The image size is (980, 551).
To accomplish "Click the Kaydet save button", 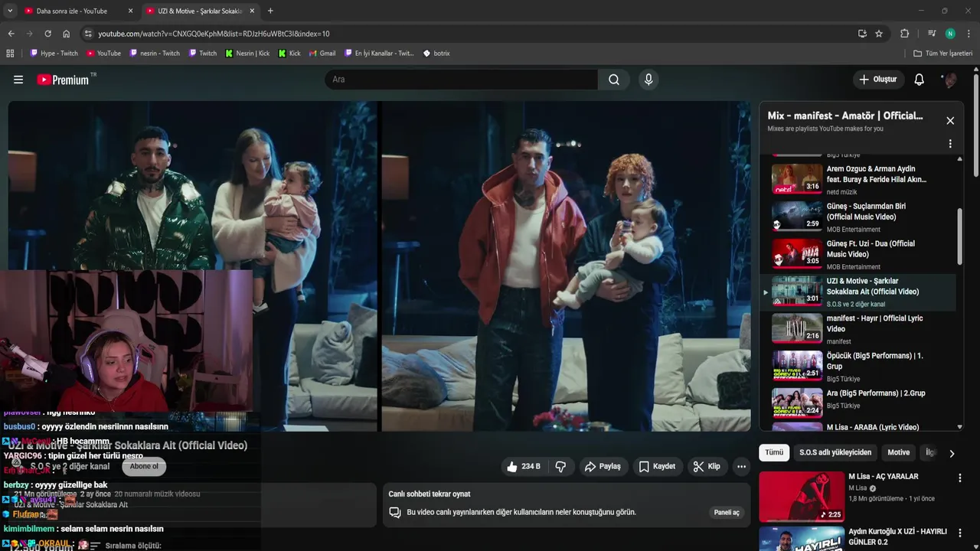I will 657,466.
